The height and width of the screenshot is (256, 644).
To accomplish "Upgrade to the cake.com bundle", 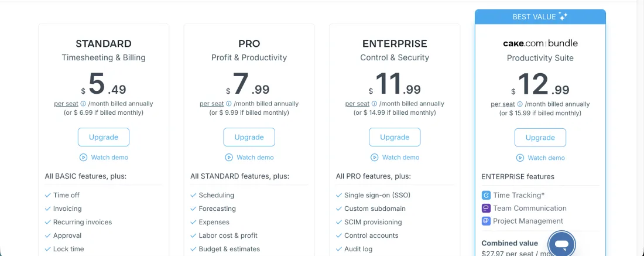I will (540, 138).
